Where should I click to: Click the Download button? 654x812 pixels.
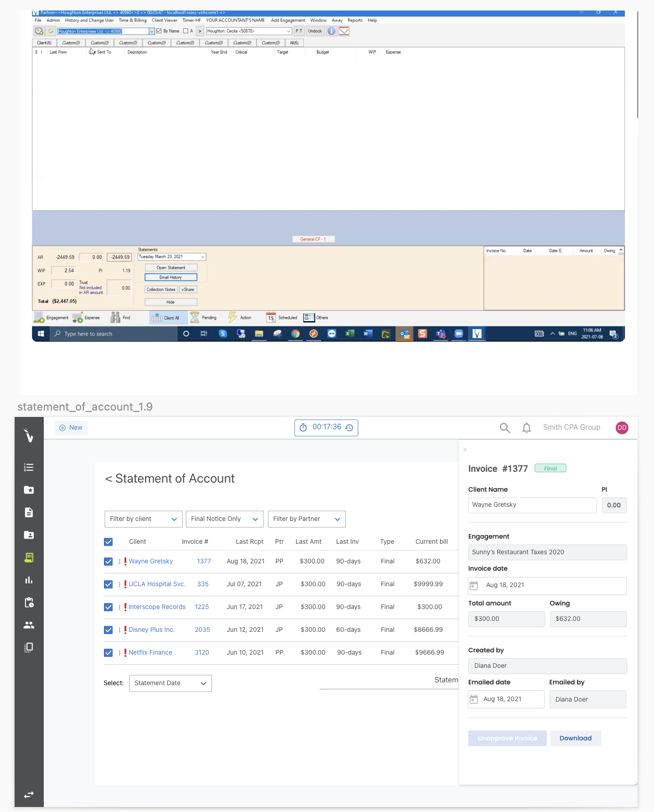coord(575,738)
